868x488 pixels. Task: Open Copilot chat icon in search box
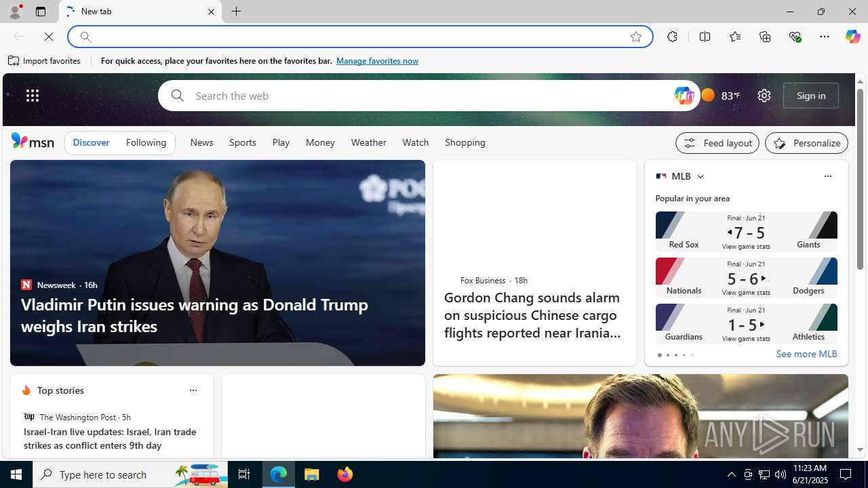684,96
